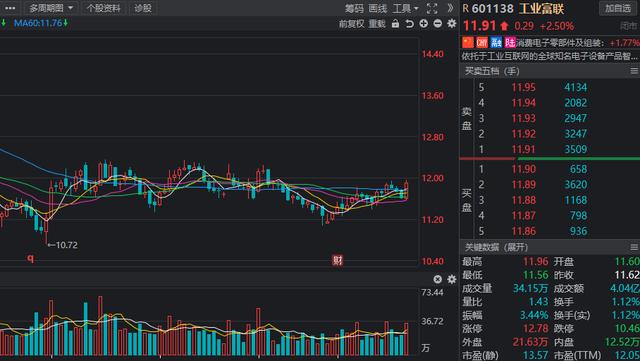Viewport: 640px width, 361px height.
Task: Activate the 画线 drawing tool
Action: (378, 8)
